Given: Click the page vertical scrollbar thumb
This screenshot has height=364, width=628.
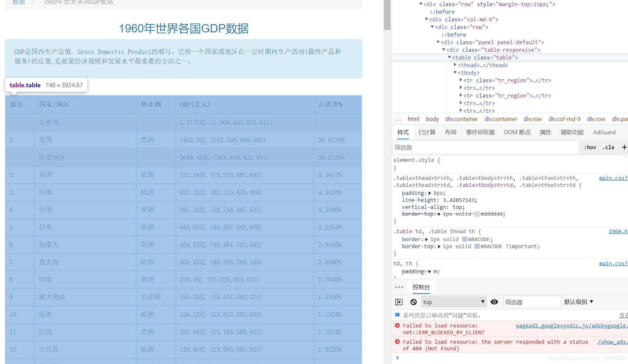Looking at the screenshot, I should (x=387, y=14).
